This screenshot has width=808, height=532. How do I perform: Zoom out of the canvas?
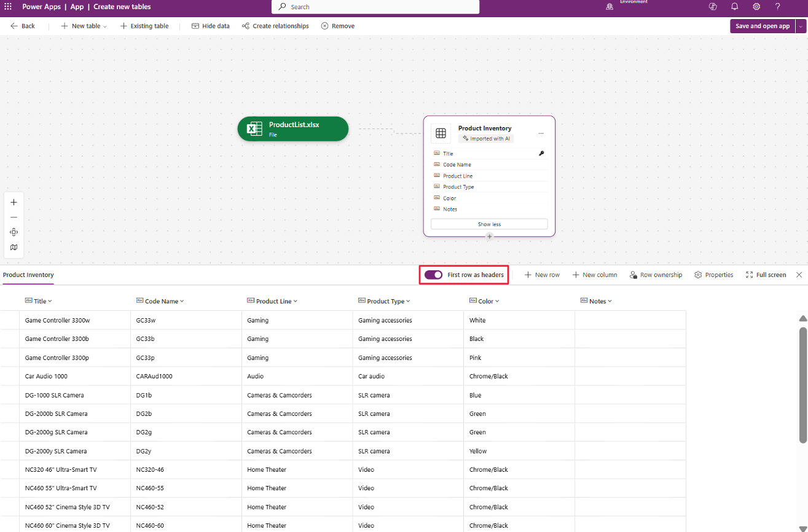(14, 217)
